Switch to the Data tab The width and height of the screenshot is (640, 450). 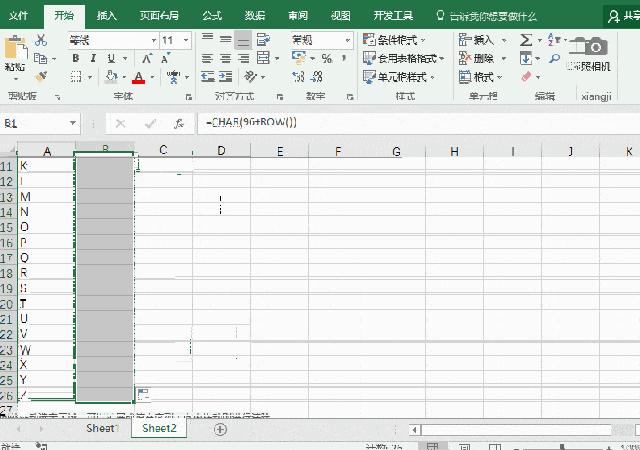[255, 16]
